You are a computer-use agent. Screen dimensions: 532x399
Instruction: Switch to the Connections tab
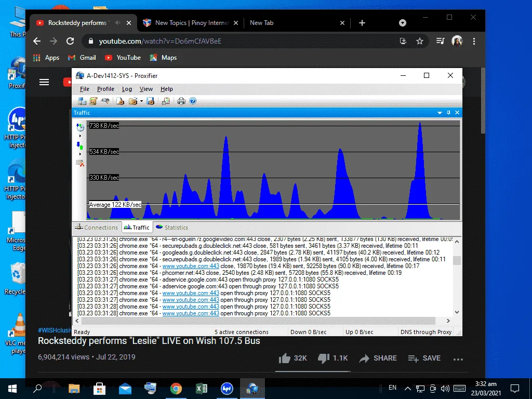click(97, 228)
